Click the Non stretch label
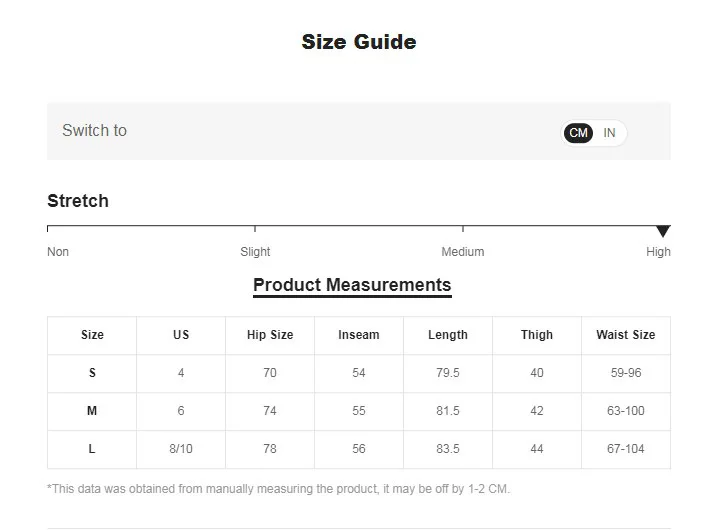The image size is (719, 530). pos(58,252)
